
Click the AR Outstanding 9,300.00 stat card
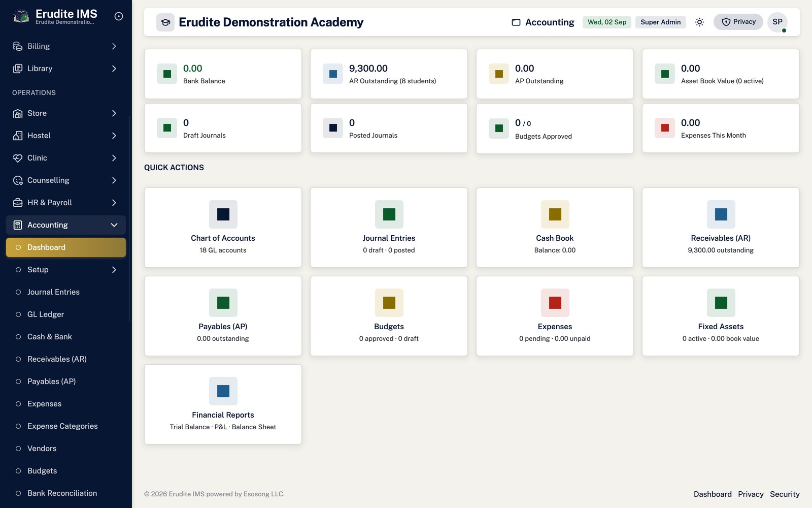click(x=389, y=74)
